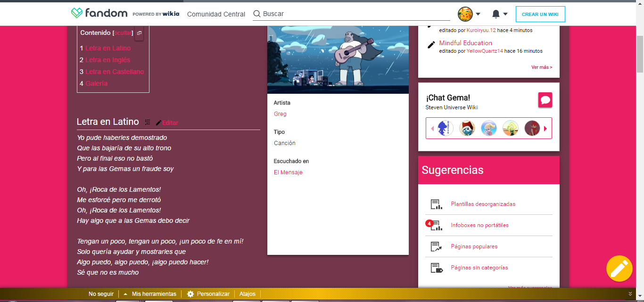This screenshot has height=302, width=644.
Task: Click the Personalizar gear icon
Action: (x=190, y=294)
